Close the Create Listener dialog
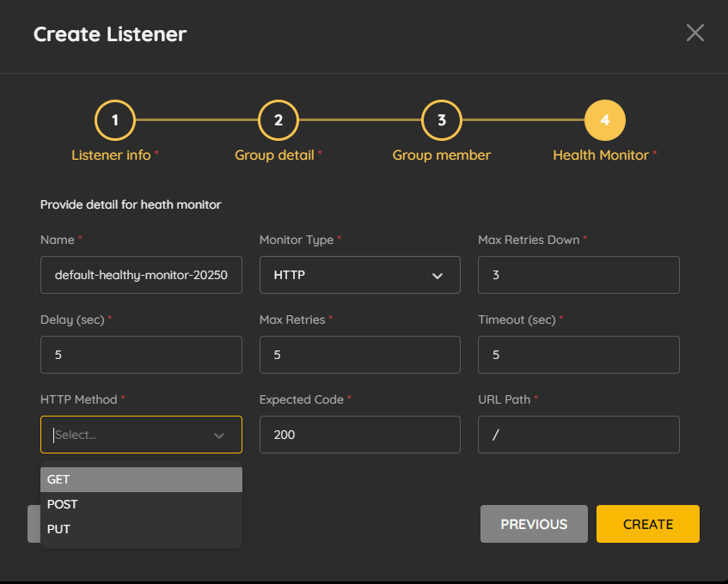The height and width of the screenshot is (584, 728). (x=694, y=33)
